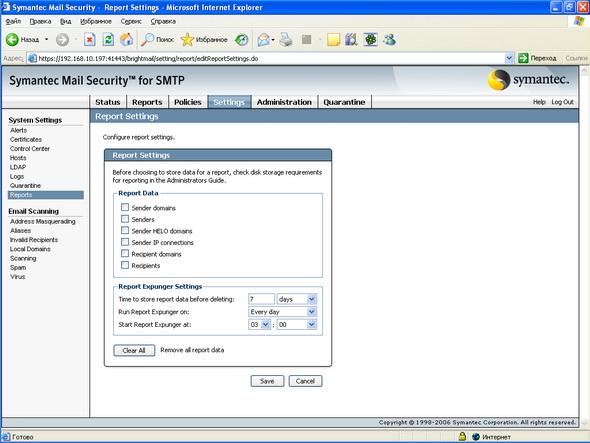Open Certificates in the sidebar
The width and height of the screenshot is (590, 443).
pyautogui.click(x=26, y=139)
